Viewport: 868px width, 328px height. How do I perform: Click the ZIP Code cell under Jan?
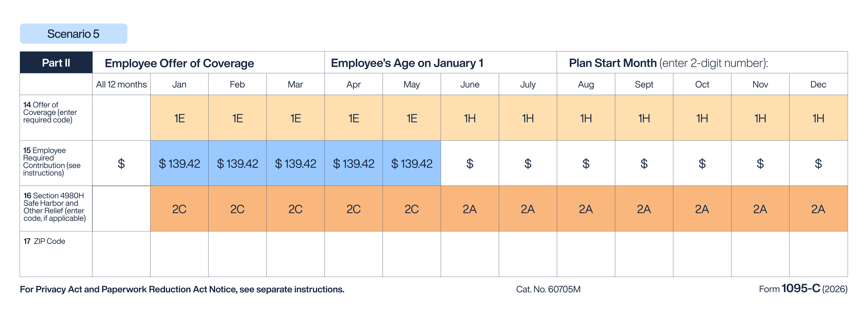(x=179, y=254)
